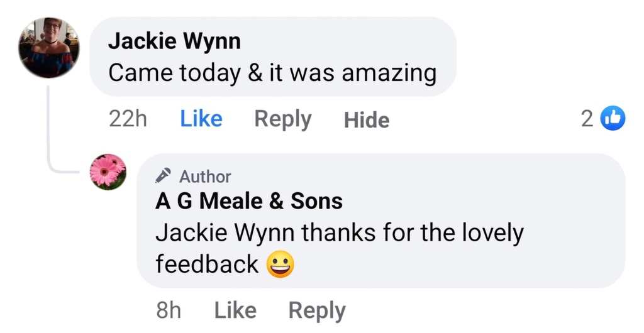Screen dimensions: 644x333
Task: Reply to the A G Meale & Sons comment
Action: click(317, 310)
